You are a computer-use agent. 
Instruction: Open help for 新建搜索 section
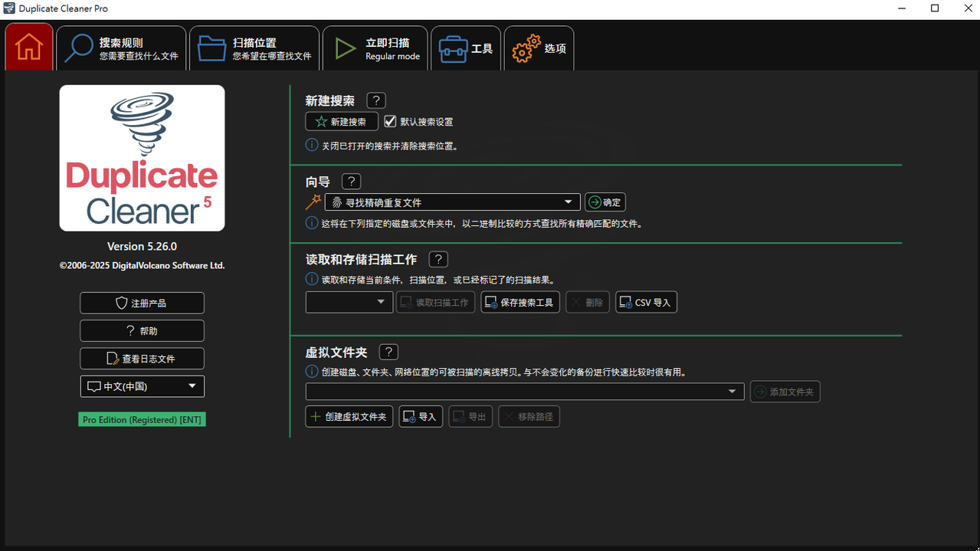click(376, 100)
